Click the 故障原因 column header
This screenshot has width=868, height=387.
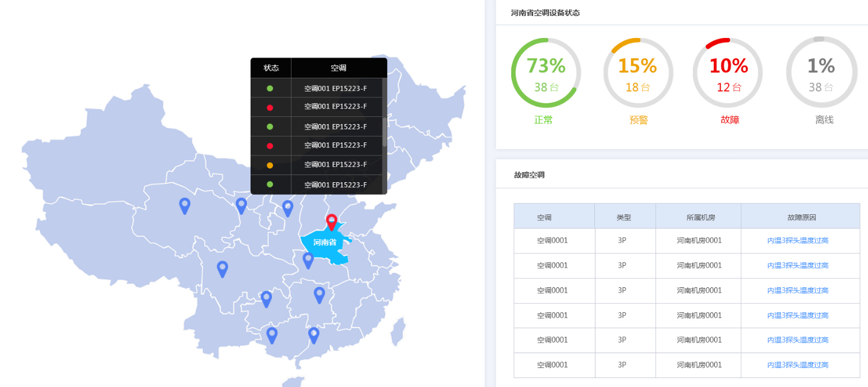(x=801, y=217)
